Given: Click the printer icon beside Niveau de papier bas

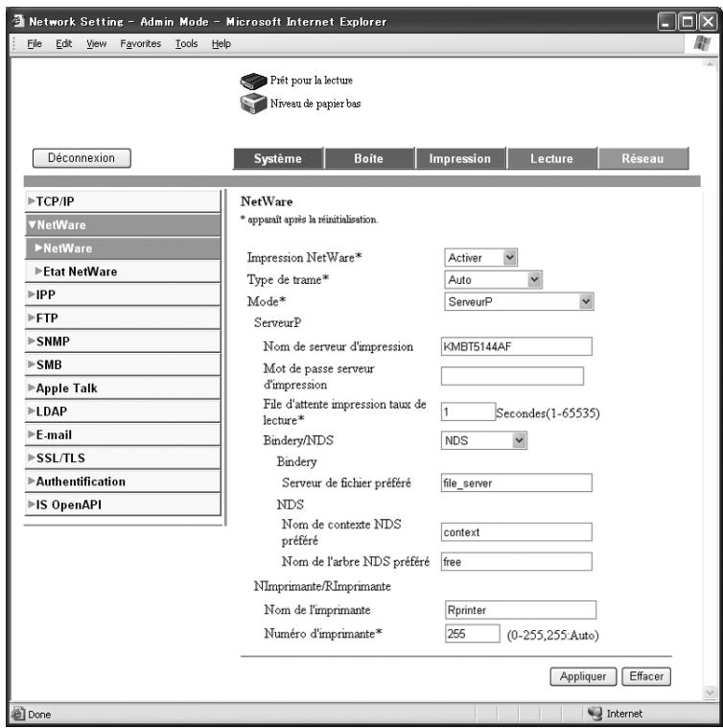Looking at the screenshot, I should pyautogui.click(x=253, y=103).
